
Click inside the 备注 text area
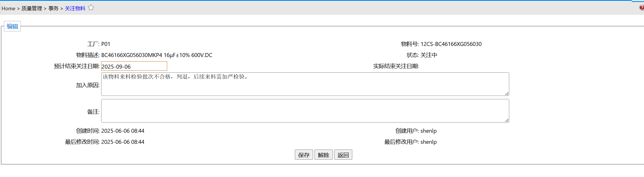pyautogui.click(x=305, y=111)
